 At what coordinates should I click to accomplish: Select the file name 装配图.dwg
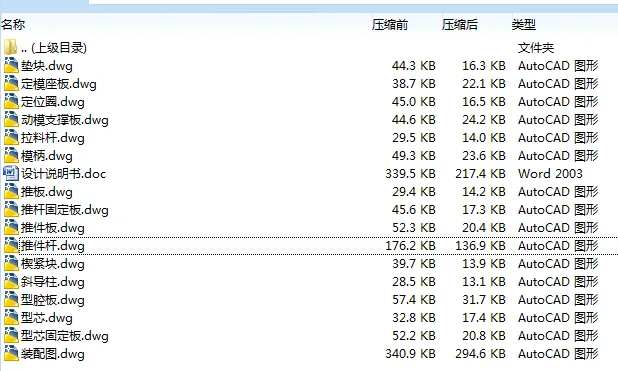[x=53, y=354]
